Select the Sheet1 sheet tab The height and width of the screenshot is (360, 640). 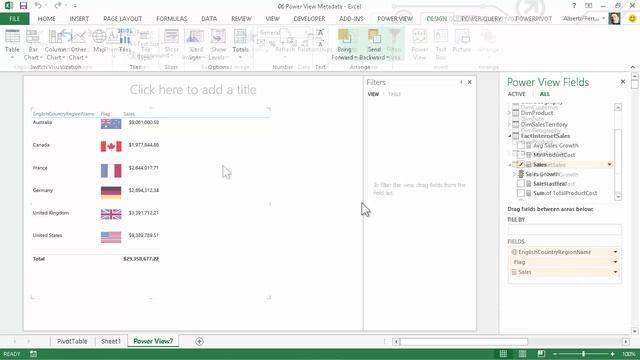tap(111, 341)
